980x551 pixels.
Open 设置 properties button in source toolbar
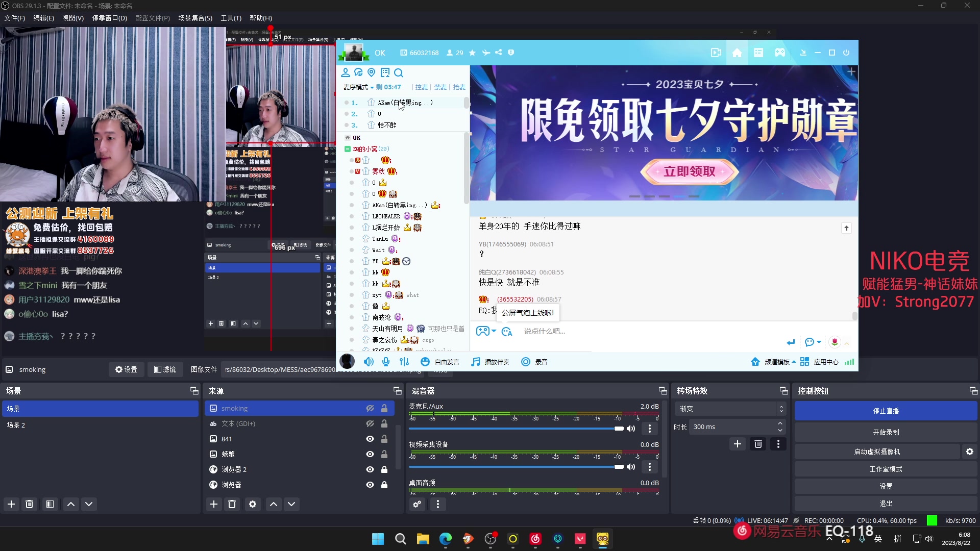[x=126, y=369]
